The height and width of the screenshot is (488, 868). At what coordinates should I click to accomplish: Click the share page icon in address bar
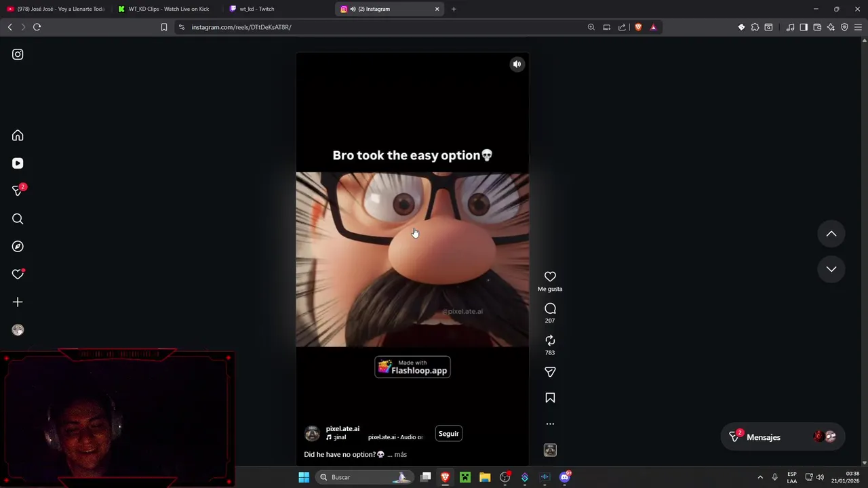[622, 27]
